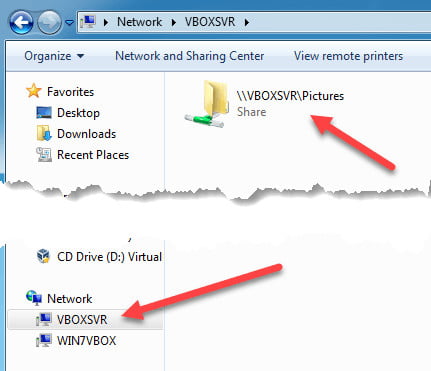Select VBOXSVR in the address breadcrumb
This screenshot has width=431, height=371.
click(210, 22)
